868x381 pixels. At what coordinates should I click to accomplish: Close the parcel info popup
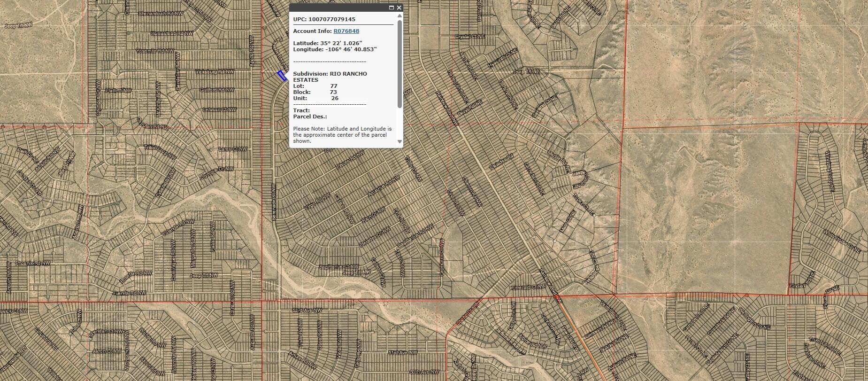pos(399,8)
